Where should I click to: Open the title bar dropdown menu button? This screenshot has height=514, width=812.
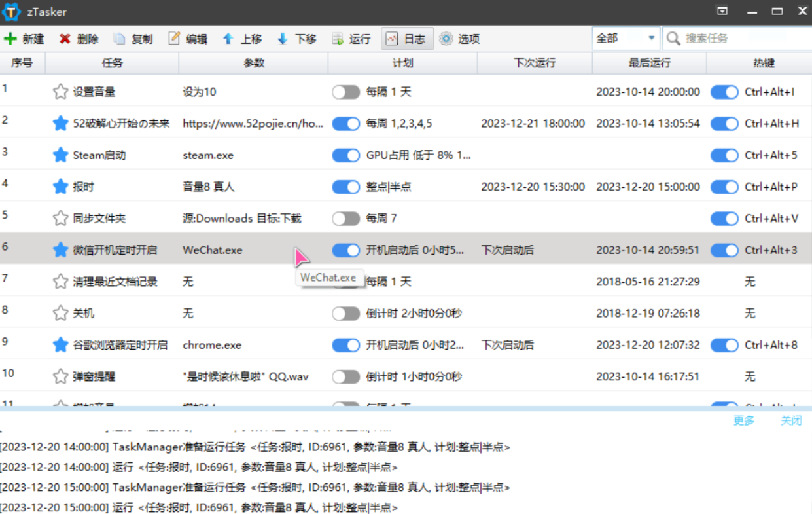point(722,11)
